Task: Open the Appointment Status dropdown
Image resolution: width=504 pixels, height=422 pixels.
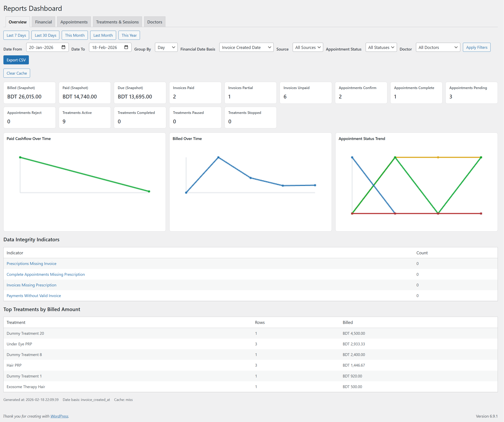Action: pyautogui.click(x=381, y=47)
